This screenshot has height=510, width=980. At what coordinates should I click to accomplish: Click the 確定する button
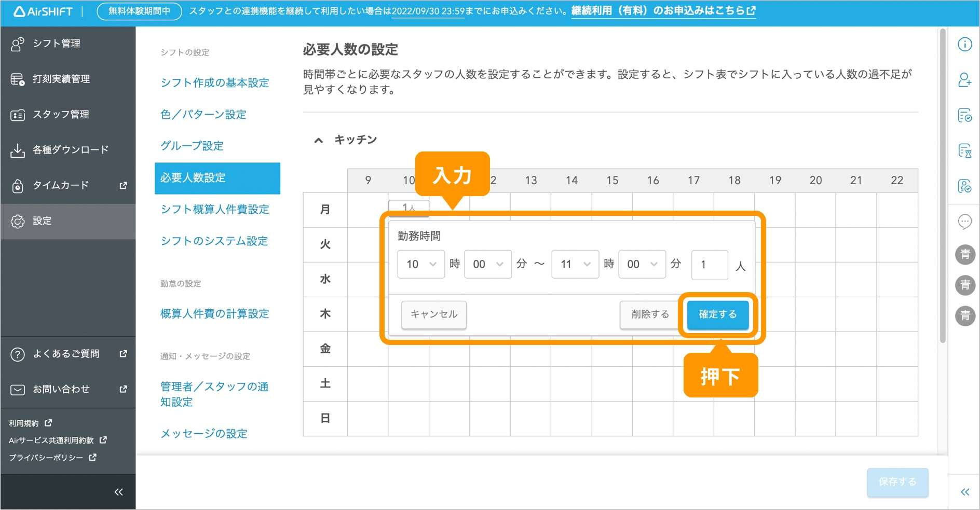point(717,314)
